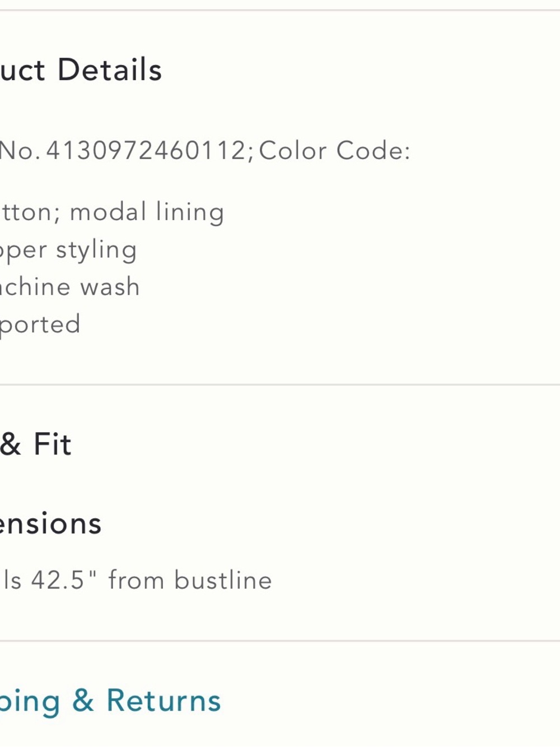This screenshot has width=560, height=747.
Task: Click the word lining in material line
Action: (x=190, y=212)
